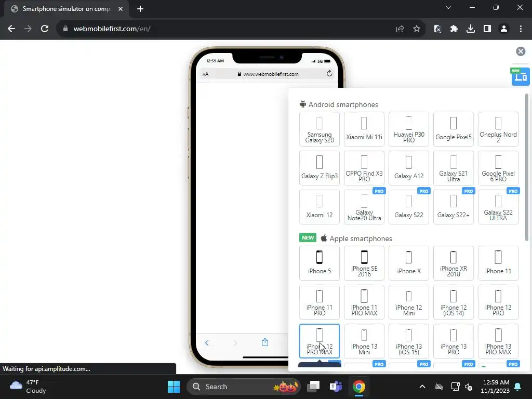Viewport: 532px width, 399px height.
Task: Open Microsoft Teams from taskbar
Action: pyautogui.click(x=336, y=387)
